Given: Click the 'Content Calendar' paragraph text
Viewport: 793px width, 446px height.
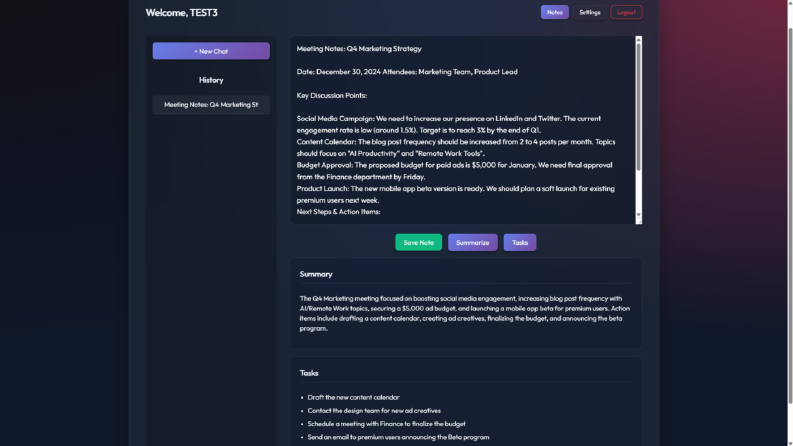Looking at the screenshot, I should [x=456, y=148].
